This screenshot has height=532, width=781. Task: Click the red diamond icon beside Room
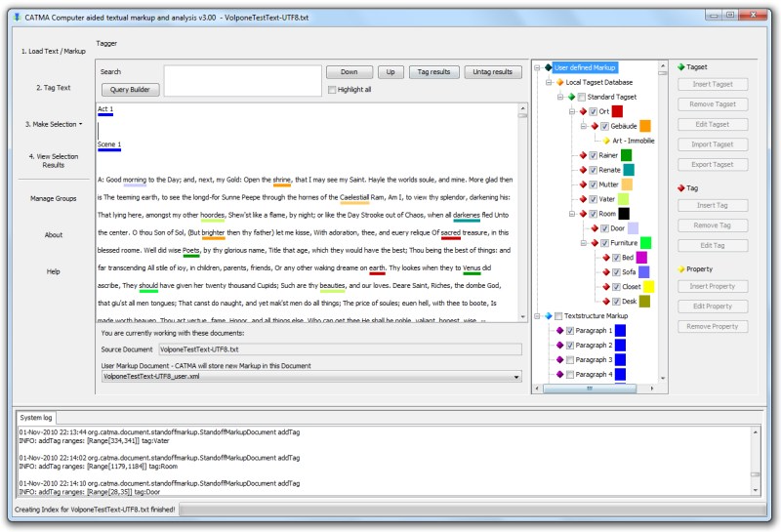tap(583, 214)
